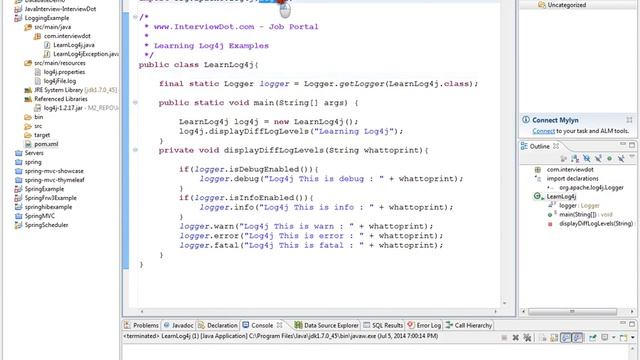Select import declarations in Outline
Image resolution: width=640 pixels, height=360 pixels.
(x=572, y=178)
